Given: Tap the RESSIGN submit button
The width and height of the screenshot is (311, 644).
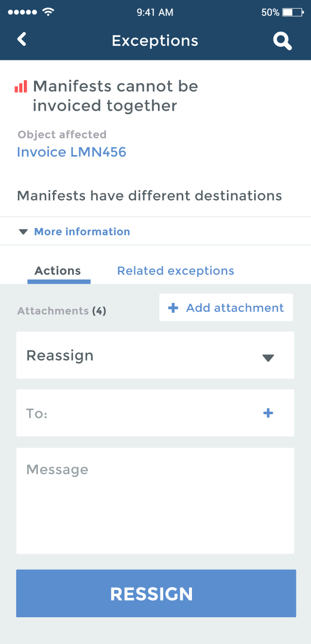Looking at the screenshot, I should tap(156, 593).
